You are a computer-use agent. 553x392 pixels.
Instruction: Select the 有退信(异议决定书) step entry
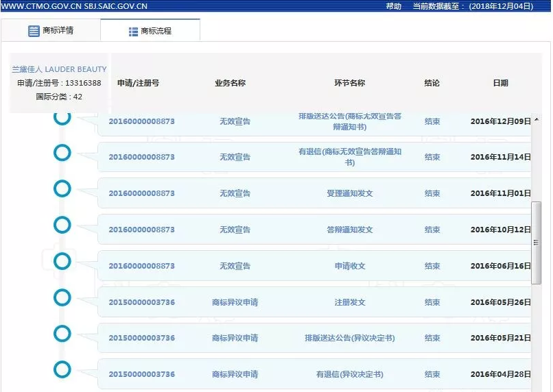tap(349, 375)
